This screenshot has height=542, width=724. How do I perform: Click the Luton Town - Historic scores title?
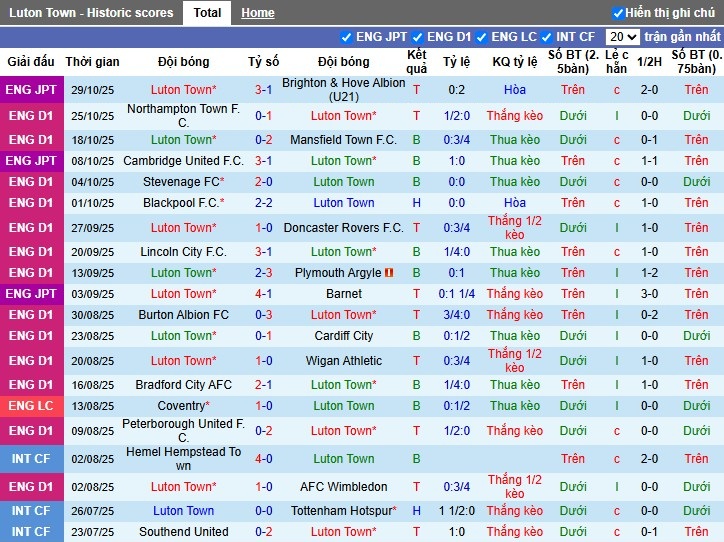91,12
